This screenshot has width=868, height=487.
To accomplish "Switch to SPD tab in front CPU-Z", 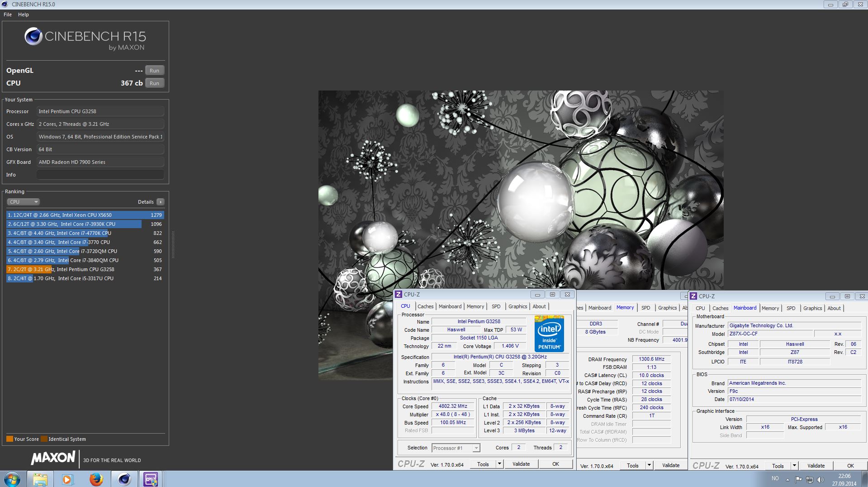I will (x=496, y=306).
